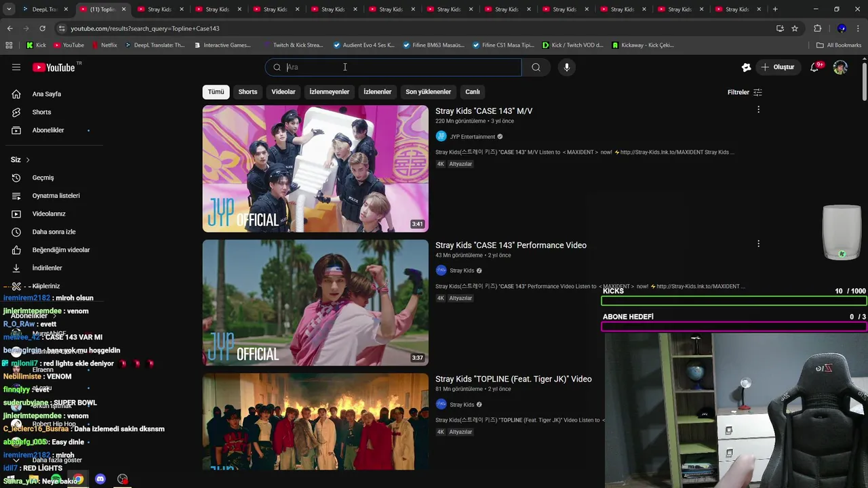Start voice search with the microphone icon
The image size is (868, 488).
pyautogui.click(x=567, y=67)
